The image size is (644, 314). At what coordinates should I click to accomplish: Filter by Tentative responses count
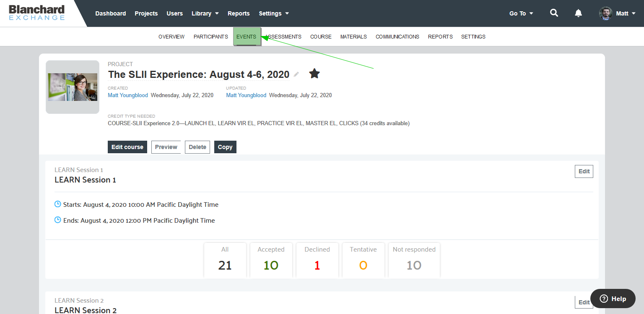coord(364,260)
